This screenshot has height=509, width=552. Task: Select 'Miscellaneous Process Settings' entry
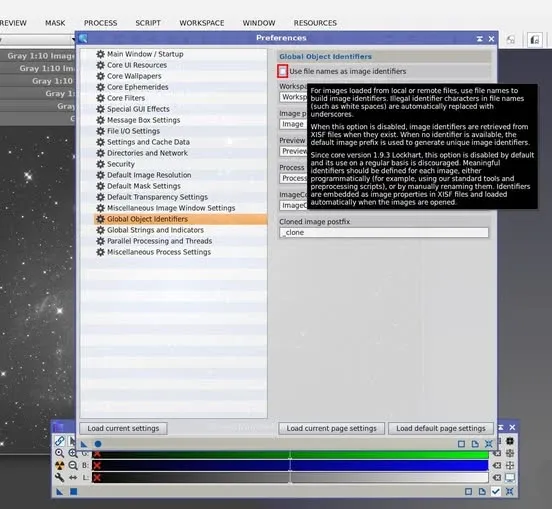tap(159, 252)
